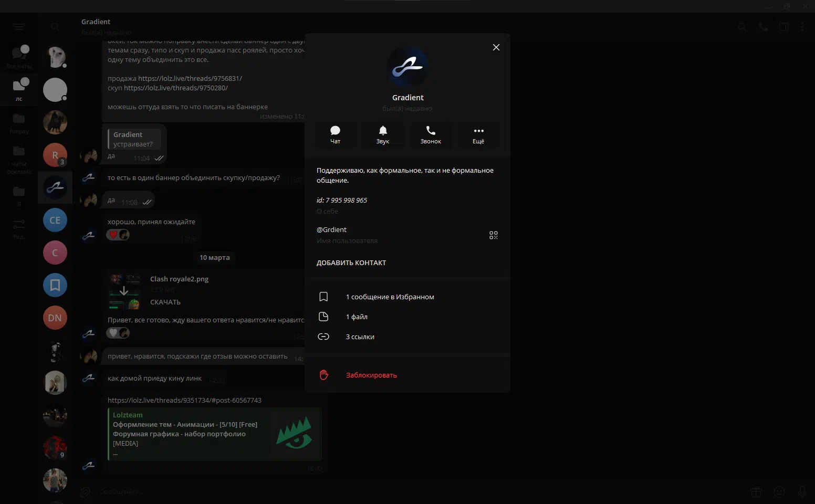
Task: Mute notifications with the Звук bell icon
Action: [383, 134]
